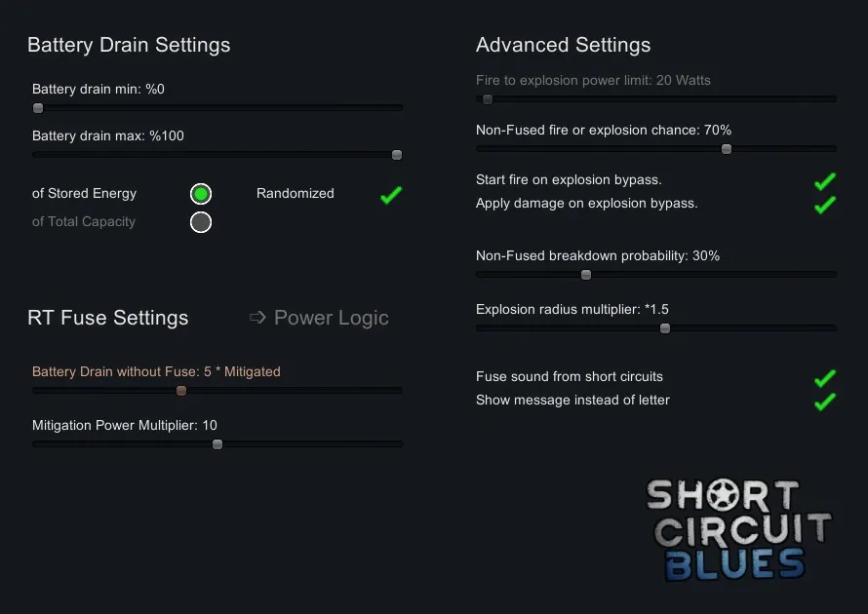Disable 'Show message instead of letter'
Viewport: 868px width, 614px height.
tap(825, 402)
